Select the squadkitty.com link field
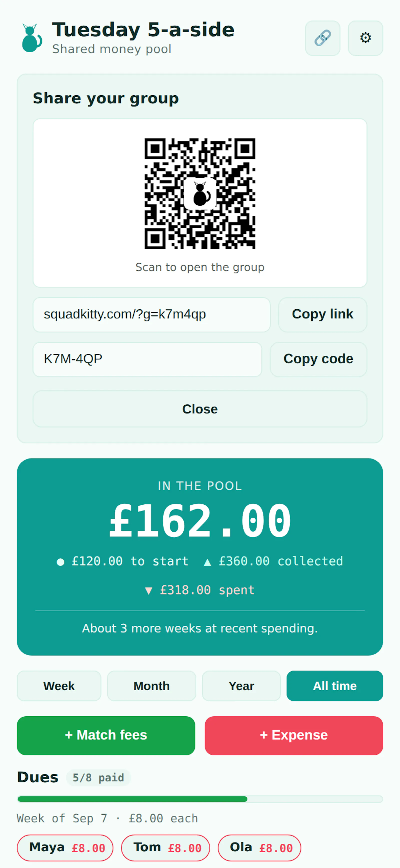The width and height of the screenshot is (400, 868). (151, 314)
